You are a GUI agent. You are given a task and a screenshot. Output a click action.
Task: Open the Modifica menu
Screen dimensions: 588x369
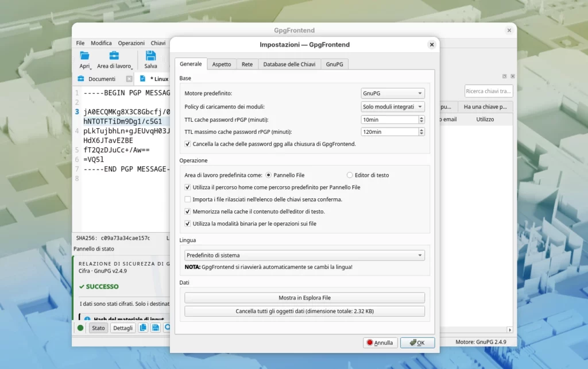click(101, 43)
